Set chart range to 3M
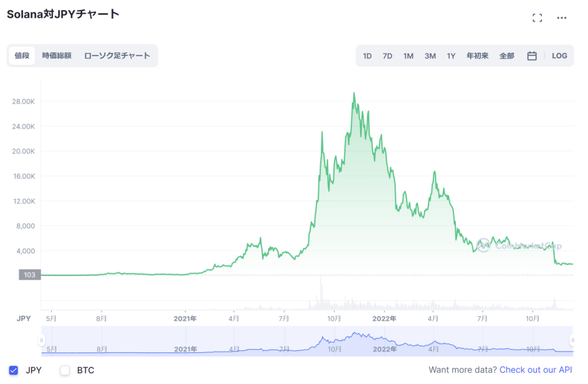The width and height of the screenshot is (588, 384). pyautogui.click(x=430, y=56)
